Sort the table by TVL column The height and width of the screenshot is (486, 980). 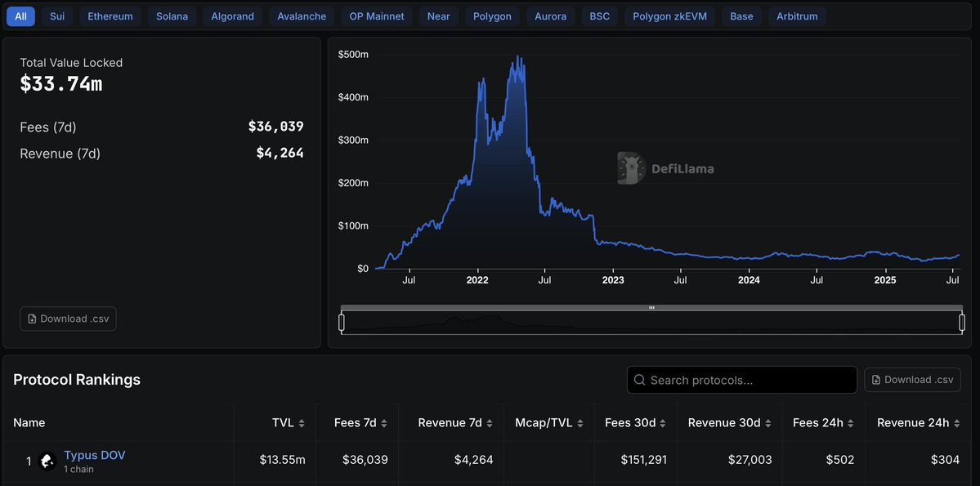click(289, 423)
